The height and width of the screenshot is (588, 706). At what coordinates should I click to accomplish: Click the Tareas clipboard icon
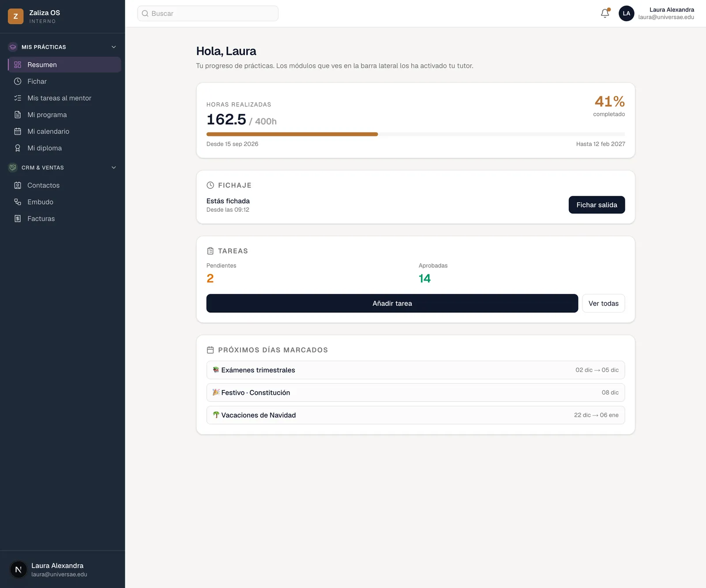click(210, 251)
